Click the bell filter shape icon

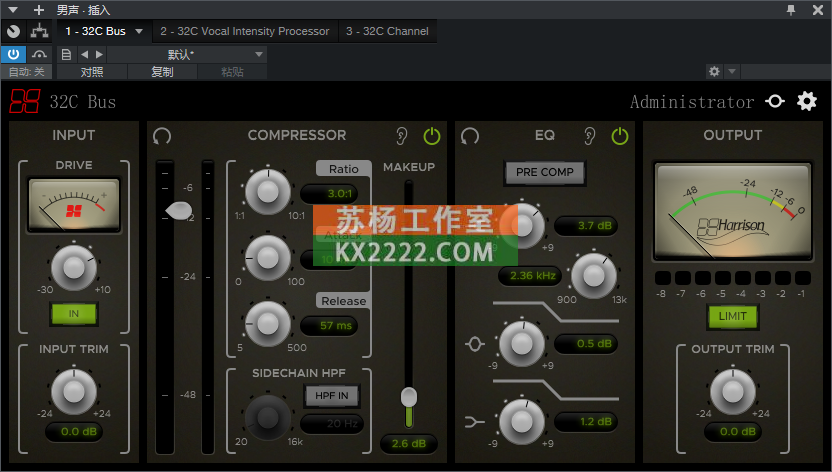pos(474,344)
